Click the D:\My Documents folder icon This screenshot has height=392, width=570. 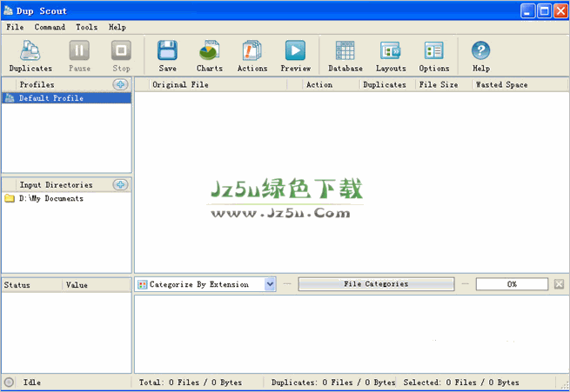coord(10,198)
